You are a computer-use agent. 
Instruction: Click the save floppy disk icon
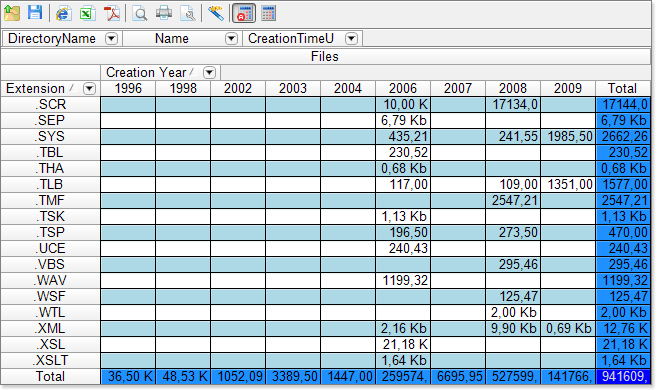35,13
